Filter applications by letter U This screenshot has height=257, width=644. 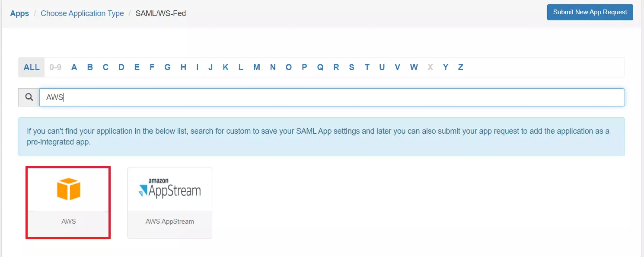[382, 67]
